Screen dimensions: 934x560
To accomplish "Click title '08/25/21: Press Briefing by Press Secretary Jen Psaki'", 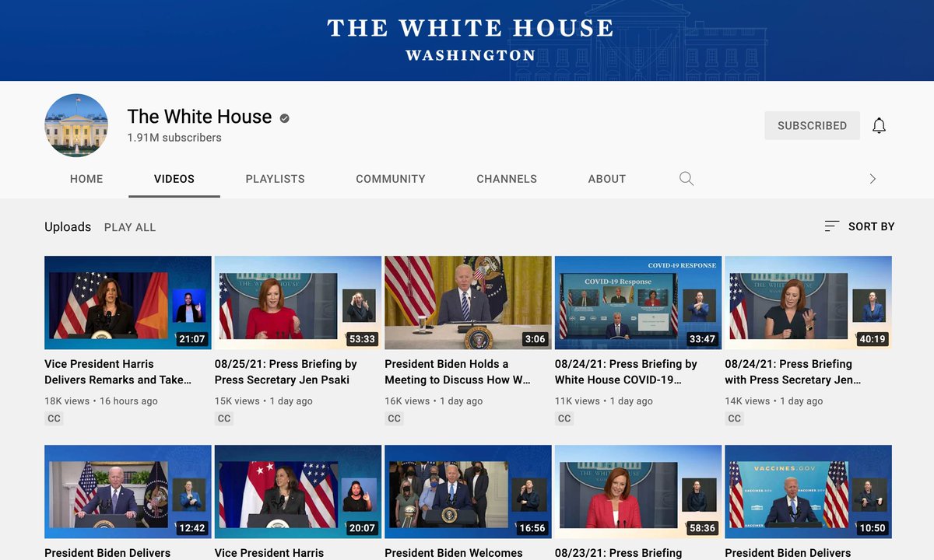I will tap(286, 372).
